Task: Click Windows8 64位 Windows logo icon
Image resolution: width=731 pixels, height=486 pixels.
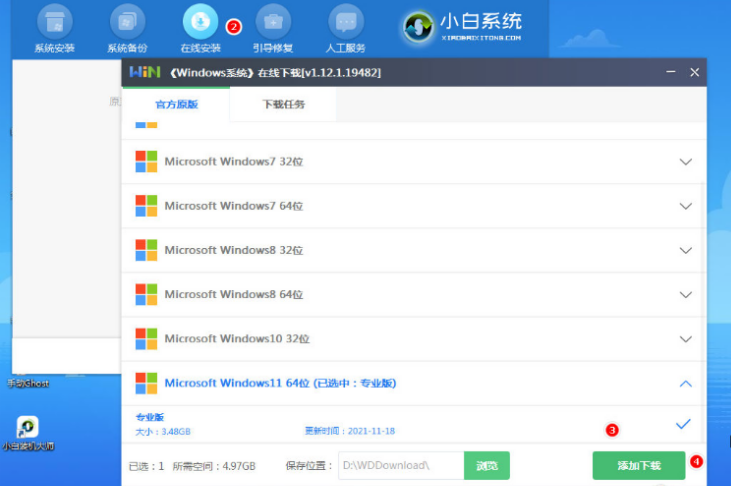Action: pyautogui.click(x=146, y=294)
